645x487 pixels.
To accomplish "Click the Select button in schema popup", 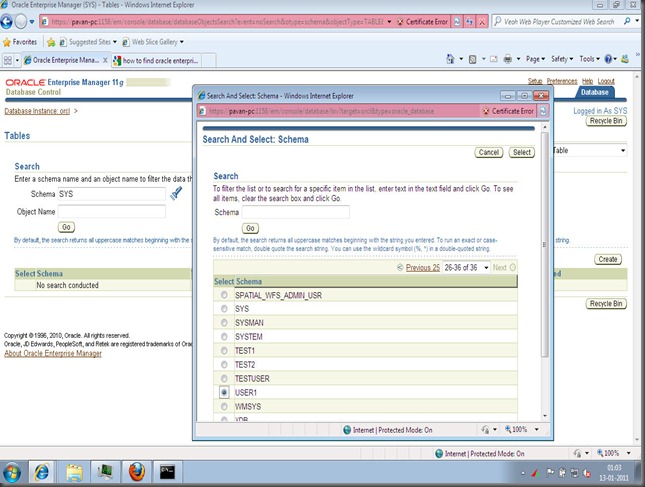I will pyautogui.click(x=522, y=152).
